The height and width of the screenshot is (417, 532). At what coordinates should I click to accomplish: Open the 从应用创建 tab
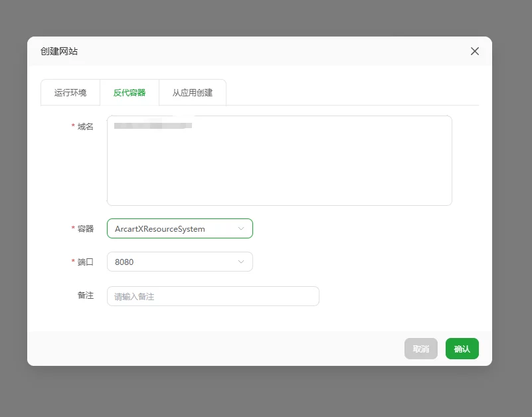click(193, 93)
